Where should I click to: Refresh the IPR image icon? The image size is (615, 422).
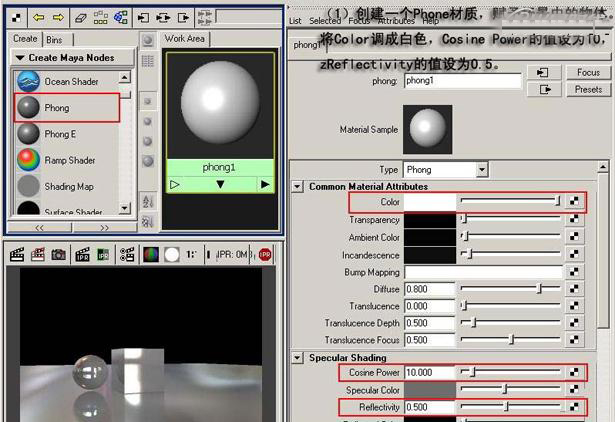(x=103, y=255)
